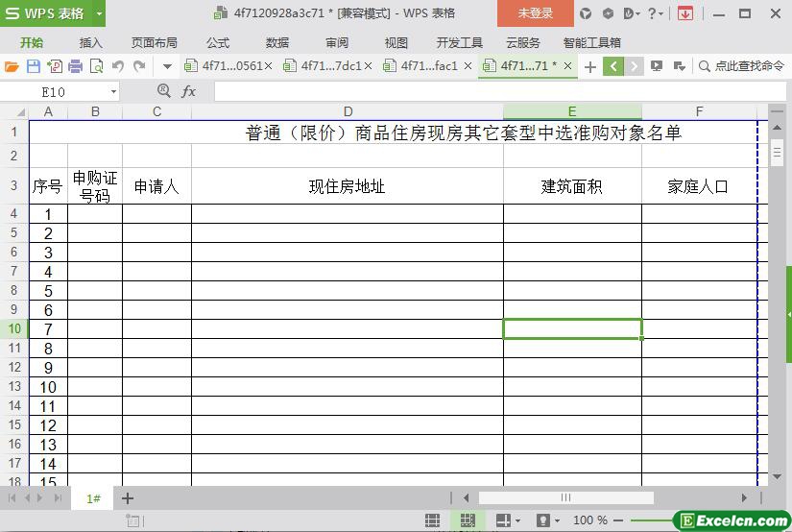Click the 点此查找命令 search box

(x=742, y=66)
